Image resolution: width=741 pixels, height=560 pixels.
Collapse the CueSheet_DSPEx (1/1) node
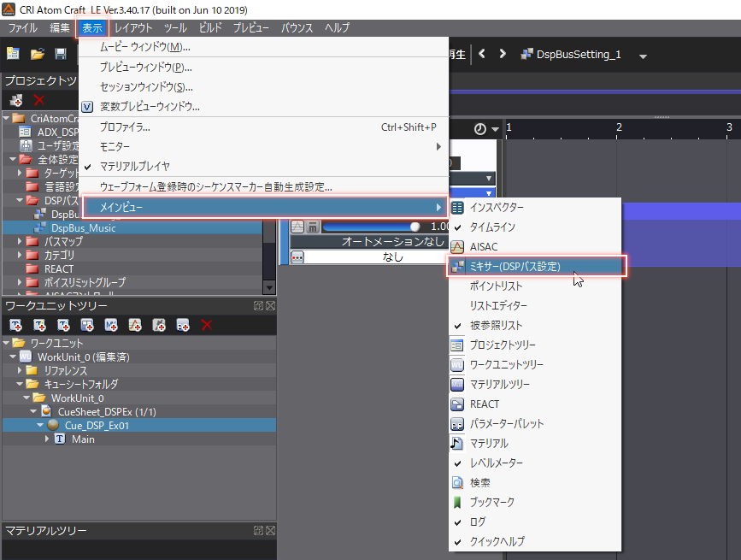(33, 411)
